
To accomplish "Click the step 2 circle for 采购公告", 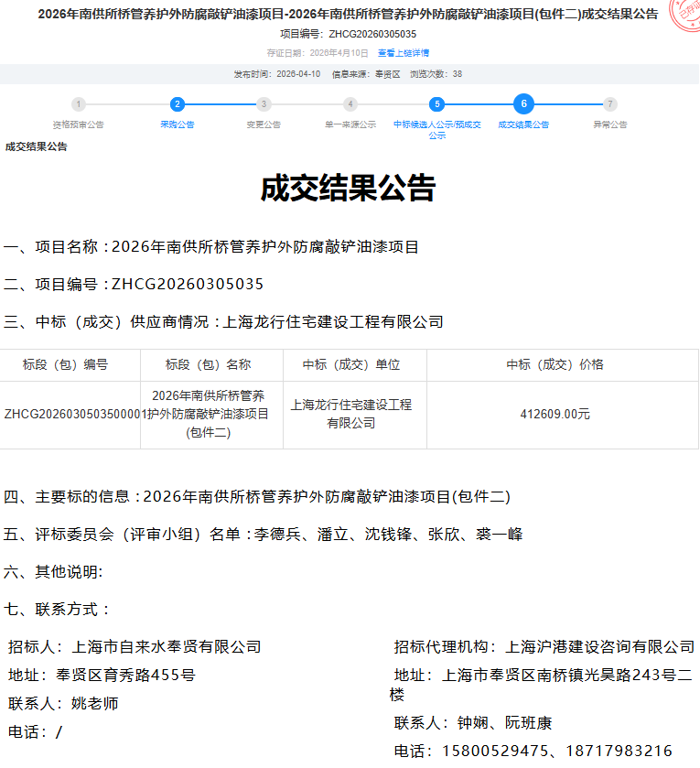I will (x=178, y=104).
